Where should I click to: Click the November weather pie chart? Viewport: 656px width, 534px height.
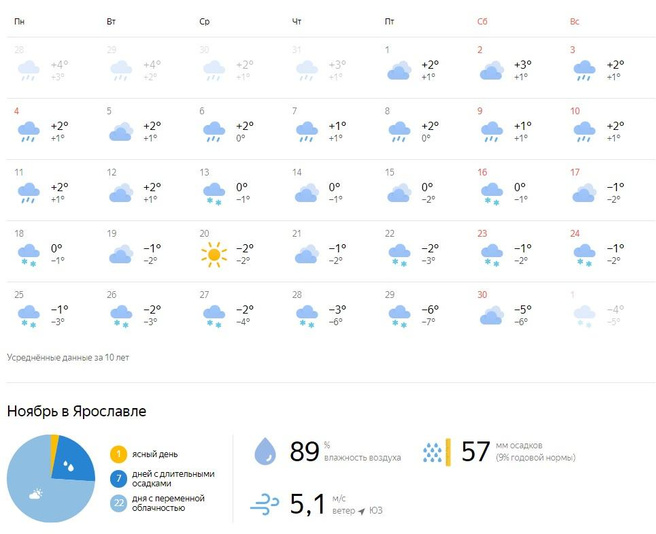50,478
